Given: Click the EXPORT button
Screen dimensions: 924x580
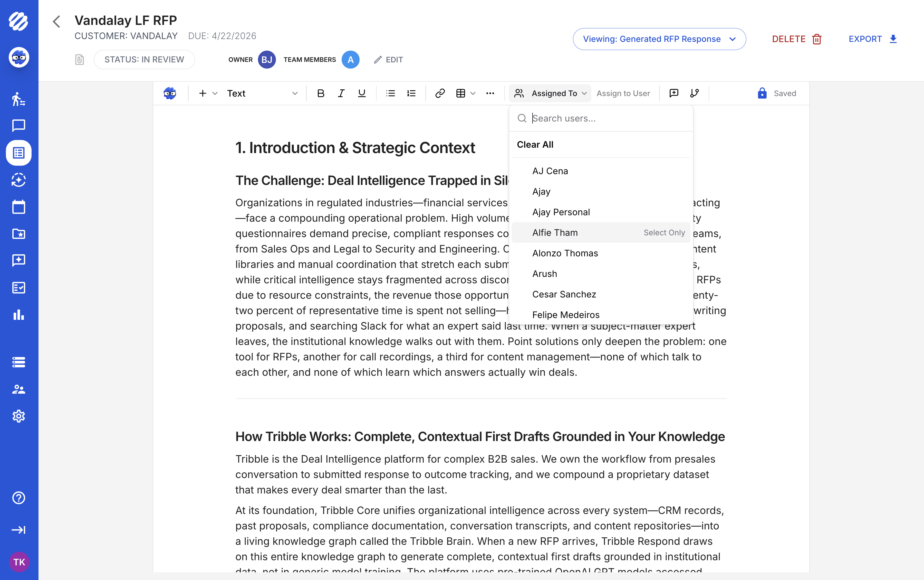Looking at the screenshot, I should [x=873, y=39].
